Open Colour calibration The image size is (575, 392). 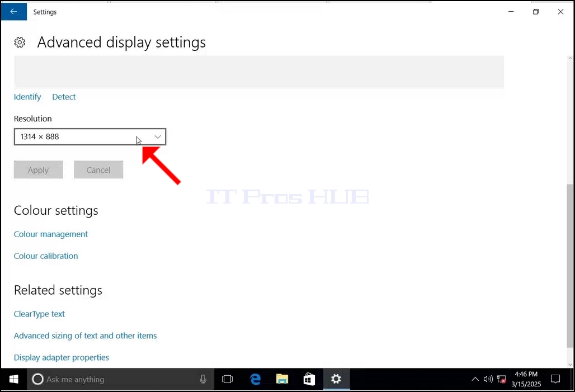[x=46, y=256]
